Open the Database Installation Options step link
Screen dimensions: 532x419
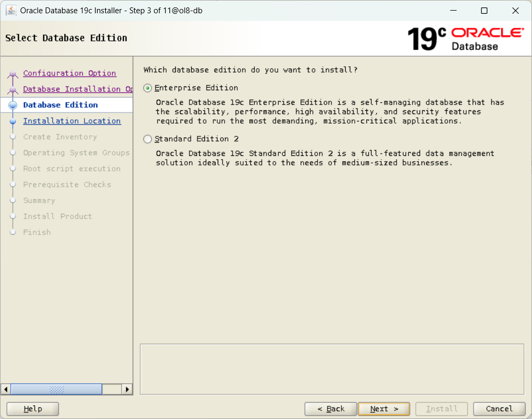pos(78,89)
